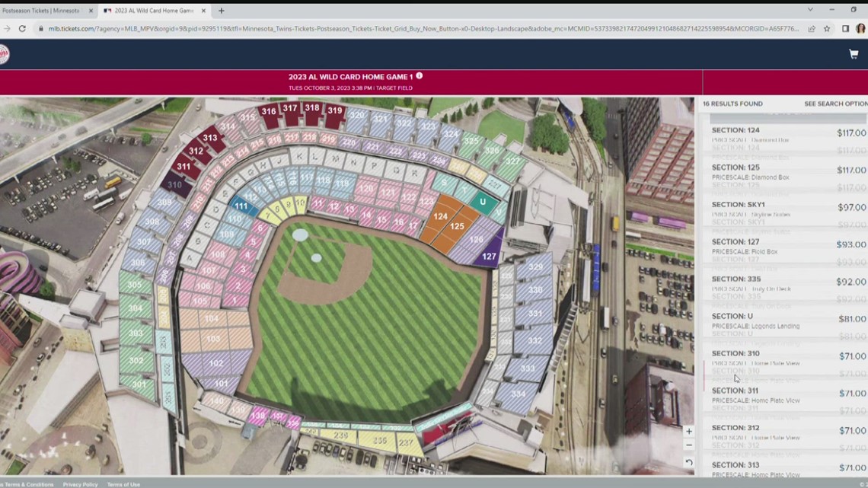Zoom in on the seat map

pyautogui.click(x=688, y=431)
